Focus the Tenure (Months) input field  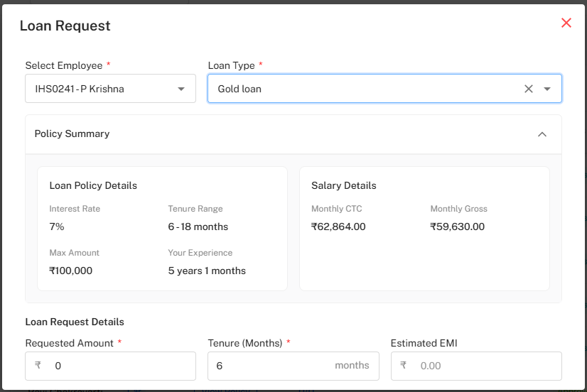[x=270, y=366]
